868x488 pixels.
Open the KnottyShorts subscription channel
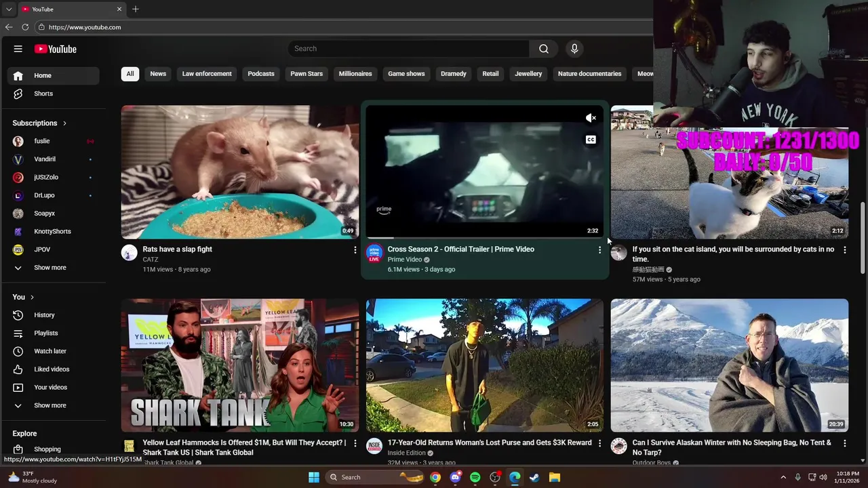point(53,231)
